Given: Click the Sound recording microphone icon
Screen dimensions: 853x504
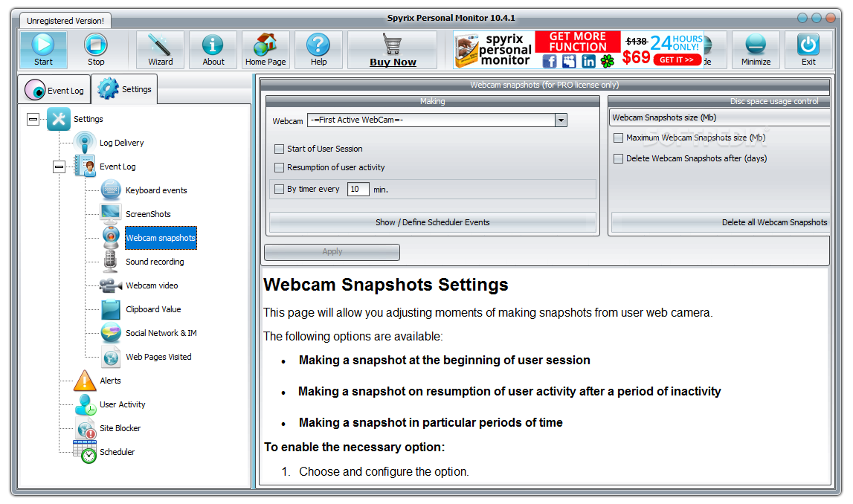Looking at the screenshot, I should pos(110,262).
